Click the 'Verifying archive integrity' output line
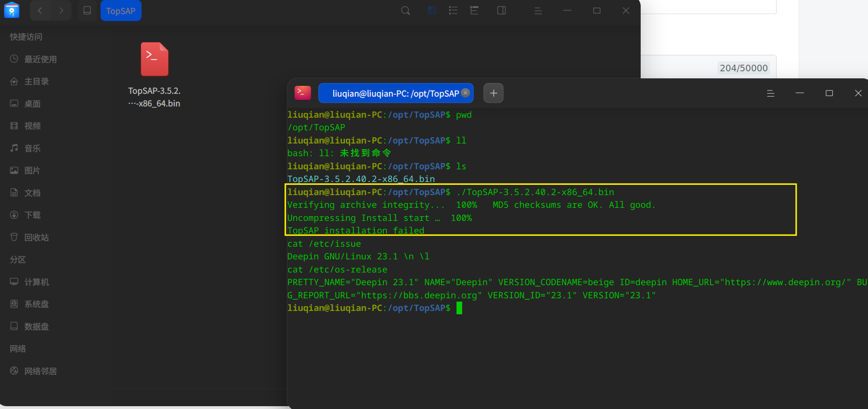This screenshot has height=409, width=868. click(471, 205)
